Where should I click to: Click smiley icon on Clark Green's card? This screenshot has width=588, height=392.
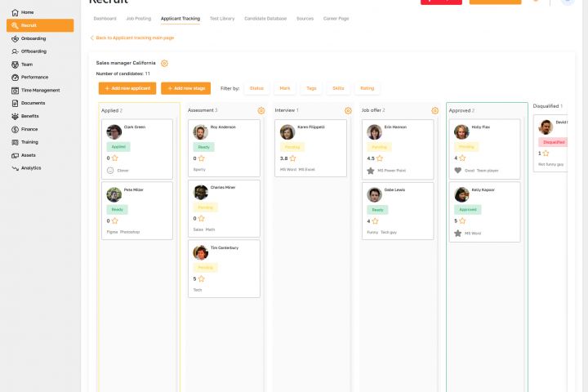click(110, 171)
